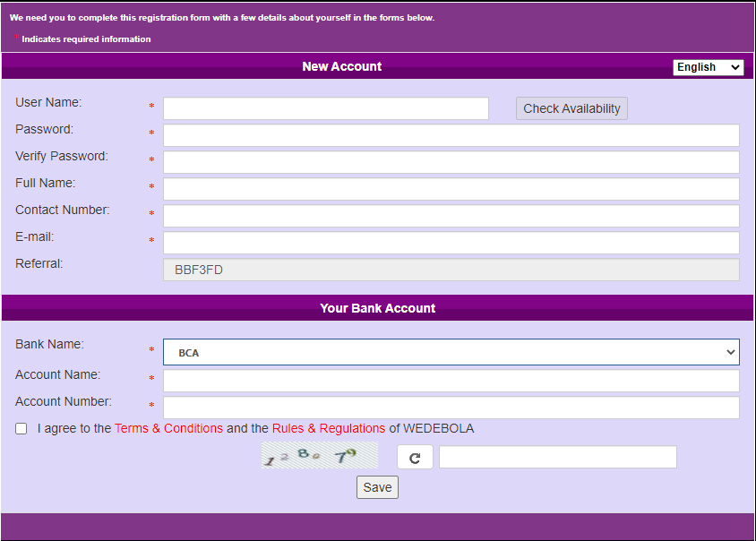The width and height of the screenshot is (756, 541).
Task: Select the Verify Password field
Action: 451,162
